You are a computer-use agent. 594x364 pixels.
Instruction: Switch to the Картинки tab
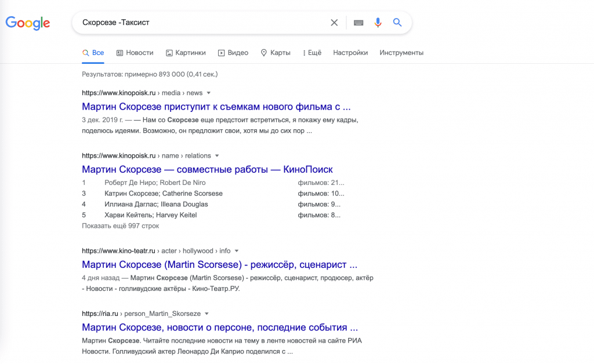(186, 53)
